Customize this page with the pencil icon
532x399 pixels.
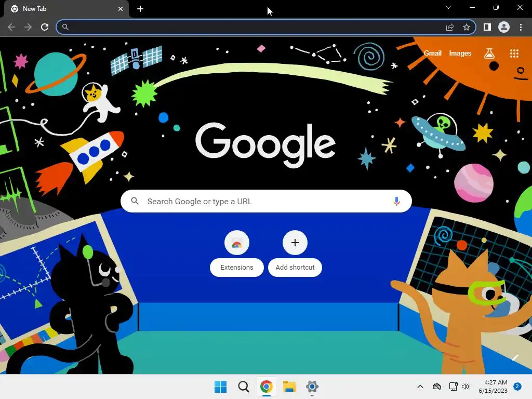515,357
